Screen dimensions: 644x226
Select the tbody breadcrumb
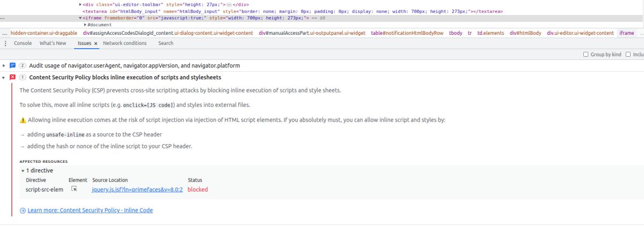(456, 33)
